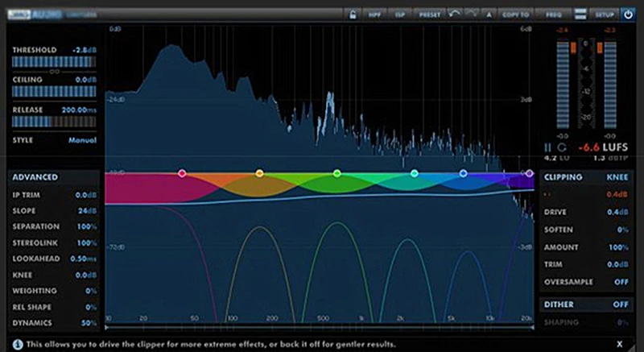
Task: Click the redo arrow icon
Action: [x=472, y=14]
